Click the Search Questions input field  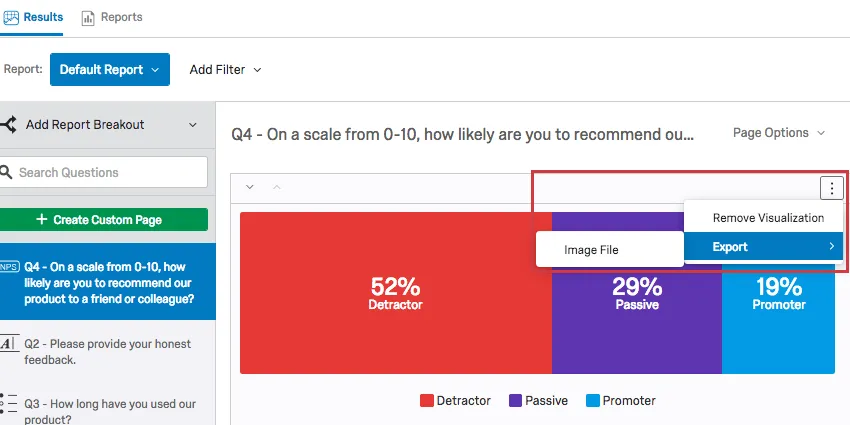110,172
